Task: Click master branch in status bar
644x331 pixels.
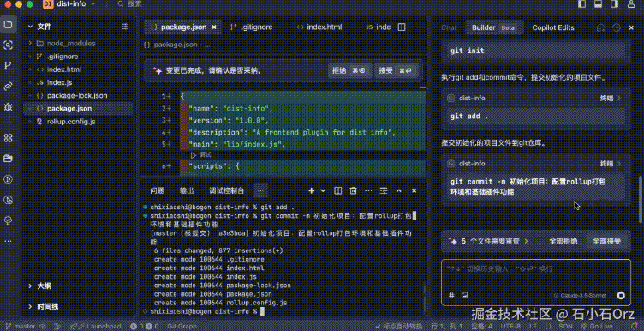Action: 20,327
